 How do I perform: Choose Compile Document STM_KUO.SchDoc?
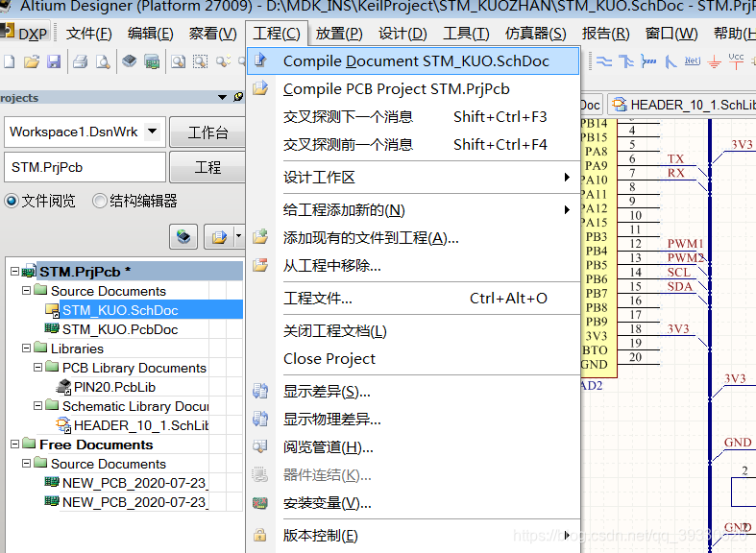click(414, 60)
